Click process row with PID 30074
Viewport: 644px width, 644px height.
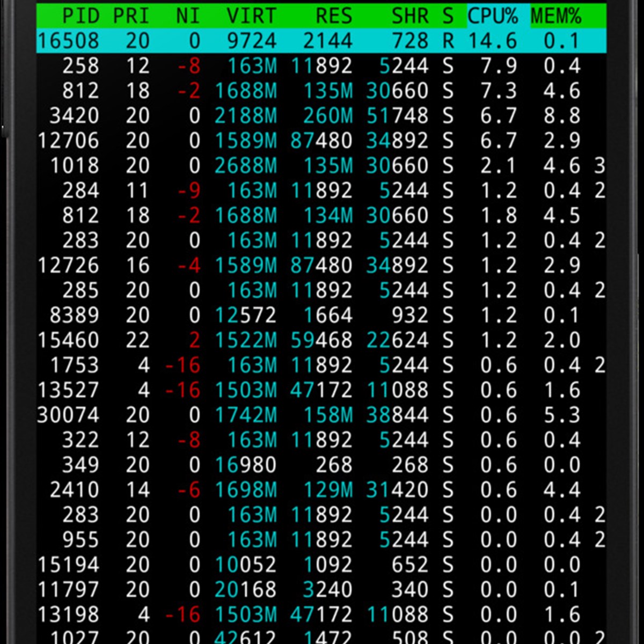[x=321, y=415]
